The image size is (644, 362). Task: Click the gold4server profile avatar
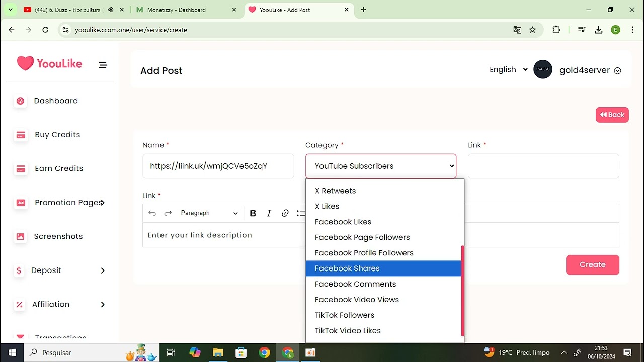tap(543, 69)
